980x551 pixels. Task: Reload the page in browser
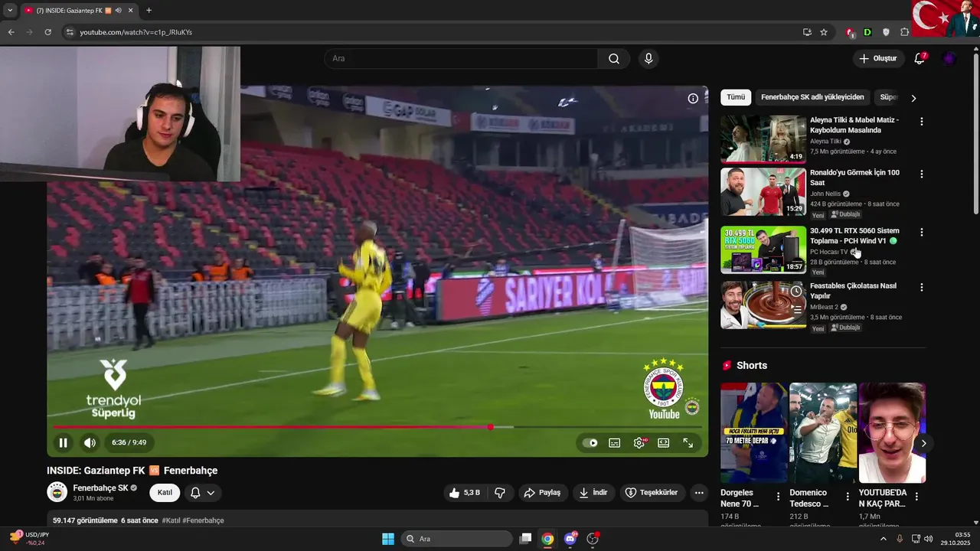coord(47,32)
